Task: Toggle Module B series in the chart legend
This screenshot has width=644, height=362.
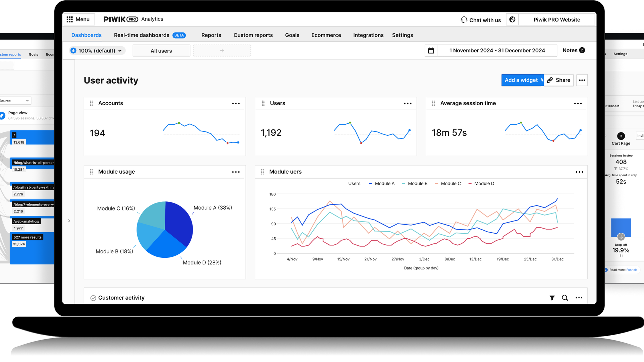Action: [x=415, y=183]
